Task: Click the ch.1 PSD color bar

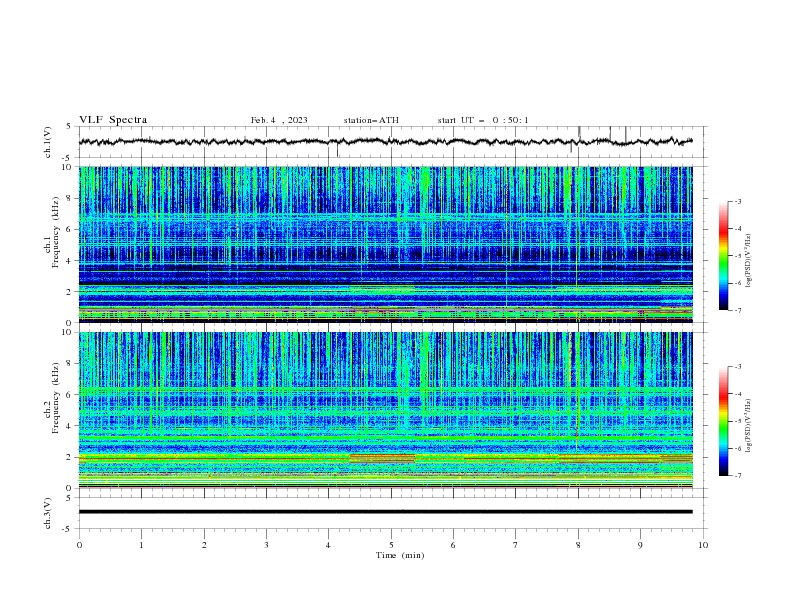Action: click(723, 256)
